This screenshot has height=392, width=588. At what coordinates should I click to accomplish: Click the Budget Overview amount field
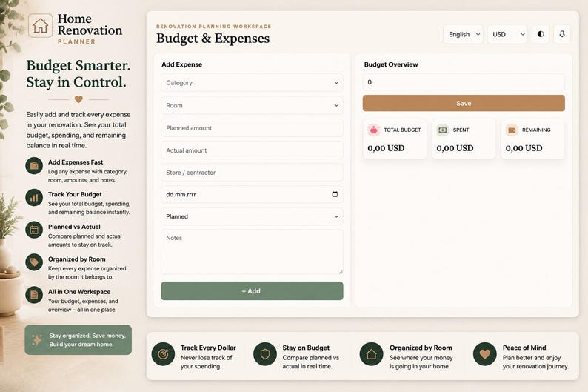[464, 82]
